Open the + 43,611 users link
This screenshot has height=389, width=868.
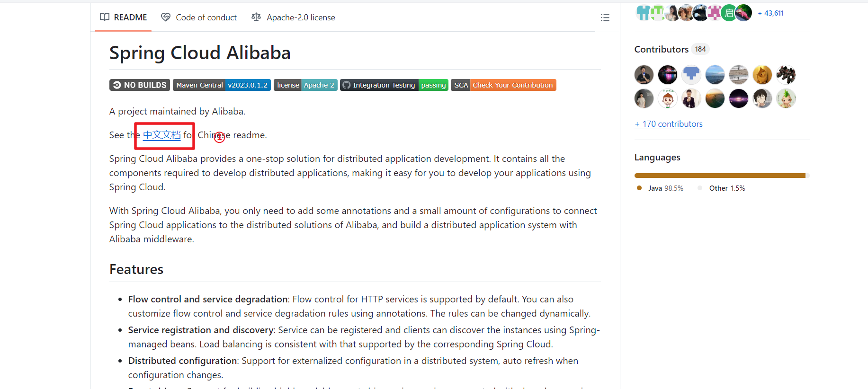[770, 13]
